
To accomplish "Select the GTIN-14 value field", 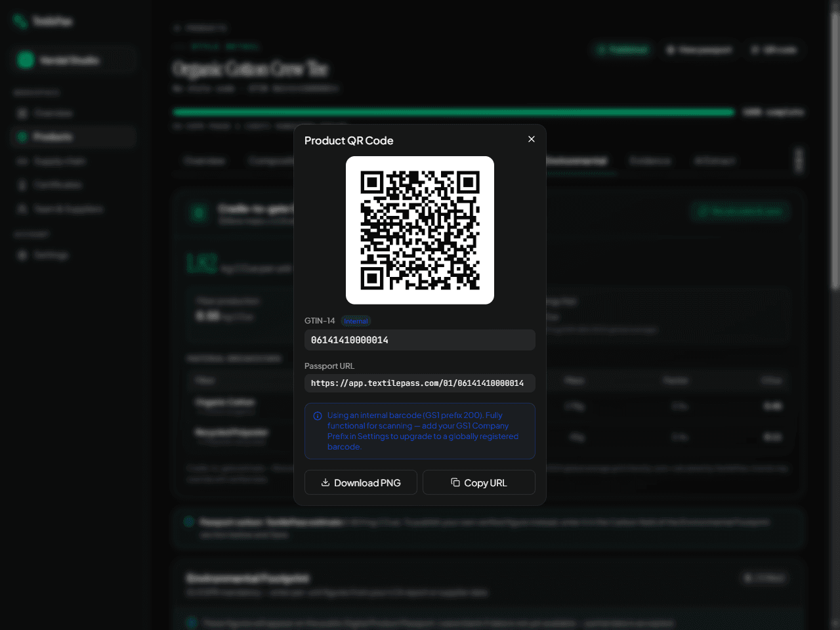I will tap(420, 340).
